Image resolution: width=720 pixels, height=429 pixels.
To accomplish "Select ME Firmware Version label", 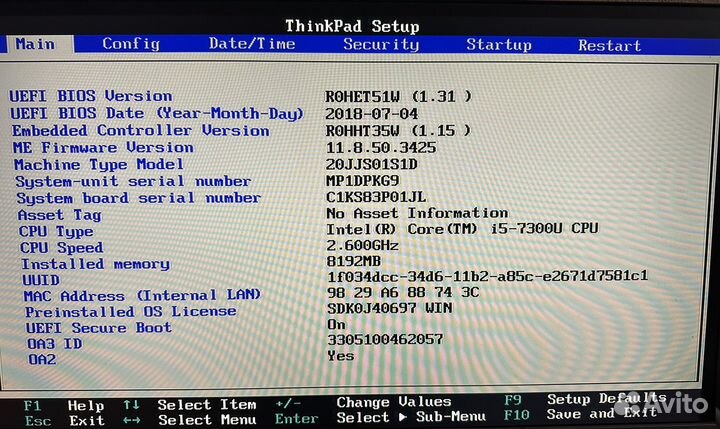I will (103, 147).
